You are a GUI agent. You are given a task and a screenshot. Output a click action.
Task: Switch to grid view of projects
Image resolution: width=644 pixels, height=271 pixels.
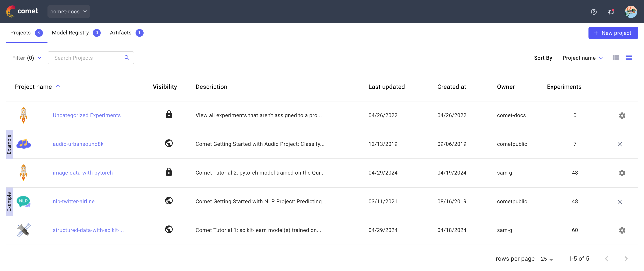616,57
